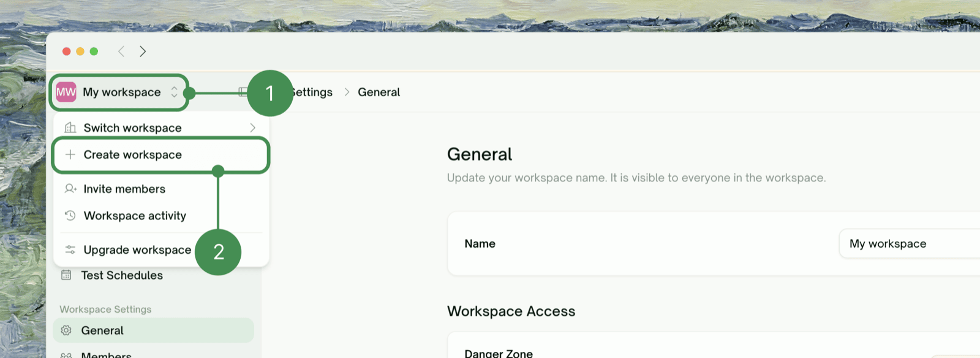Click the history clock icon beside Workspace activity
The width and height of the screenshot is (980, 358).
70,216
